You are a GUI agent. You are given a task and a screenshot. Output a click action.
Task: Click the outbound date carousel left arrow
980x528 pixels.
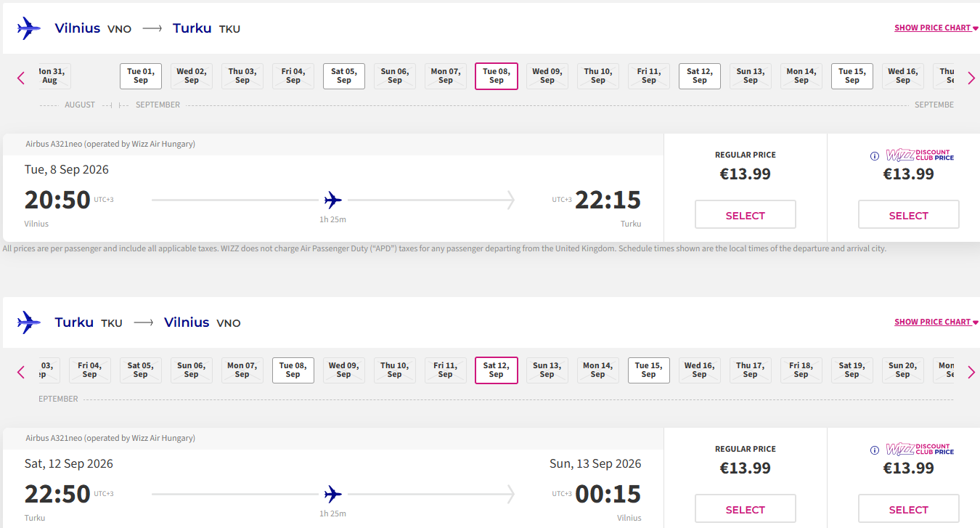[x=21, y=78]
